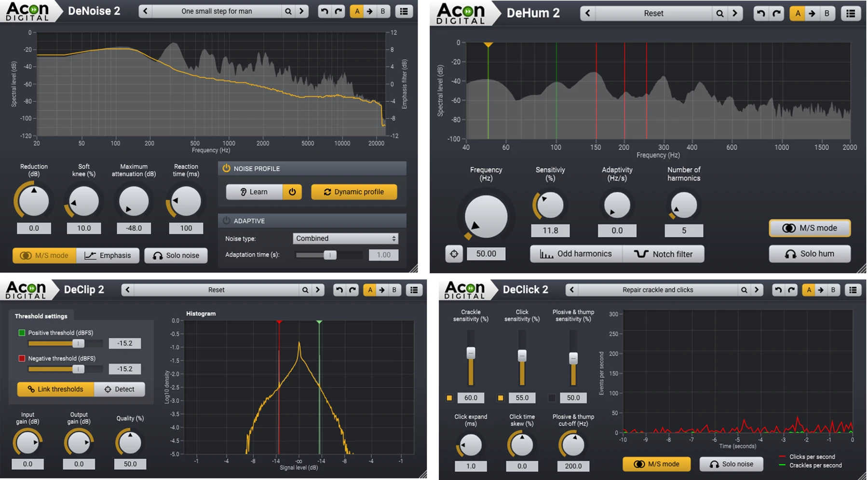Toggle Link thresholds in DeClip 2

[55, 389]
